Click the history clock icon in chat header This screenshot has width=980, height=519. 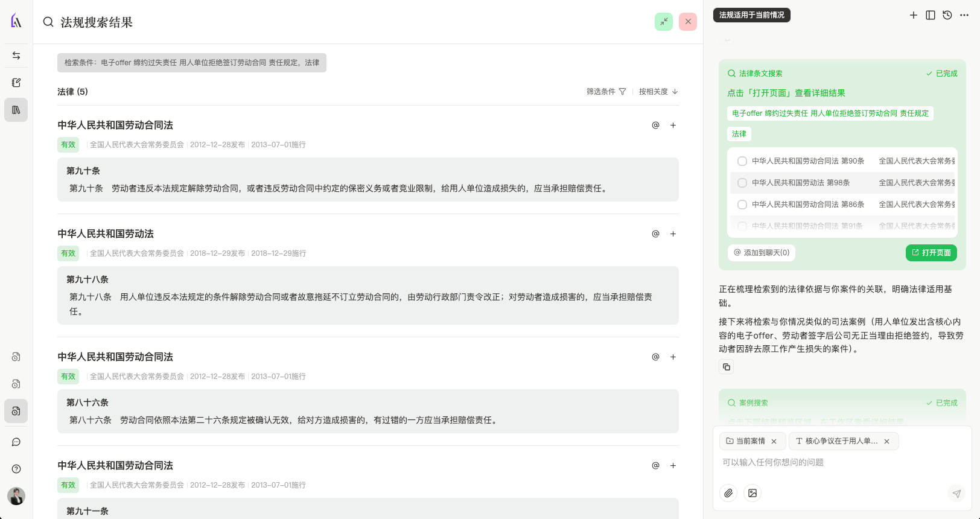[947, 15]
